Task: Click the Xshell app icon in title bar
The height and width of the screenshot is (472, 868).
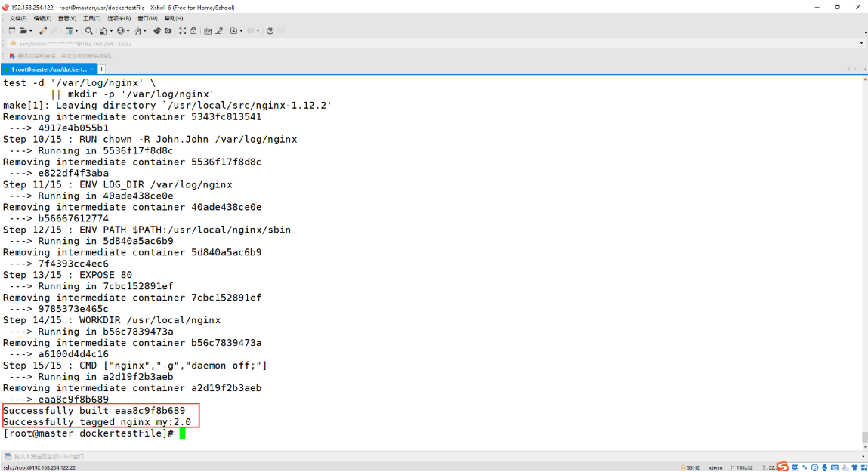Action: [5, 8]
